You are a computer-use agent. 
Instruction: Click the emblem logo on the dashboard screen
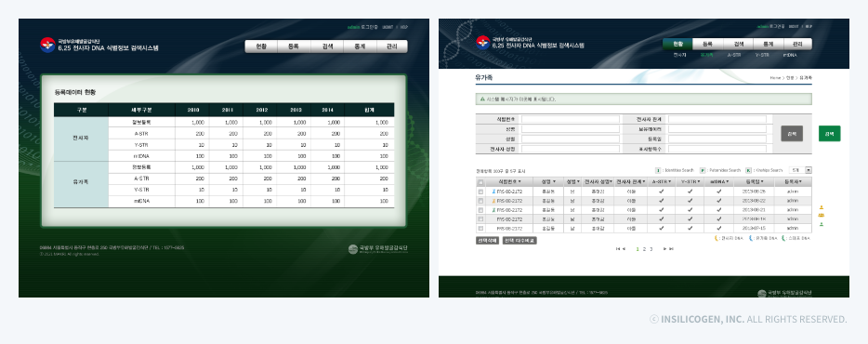47,45
